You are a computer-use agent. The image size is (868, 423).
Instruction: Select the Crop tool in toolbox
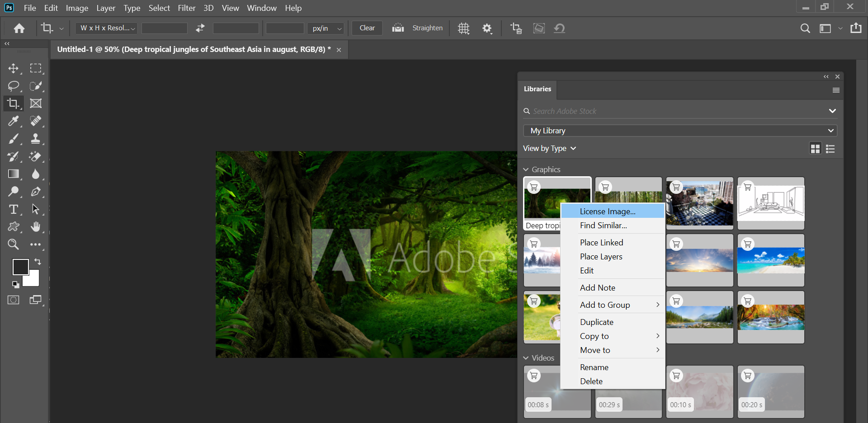14,103
